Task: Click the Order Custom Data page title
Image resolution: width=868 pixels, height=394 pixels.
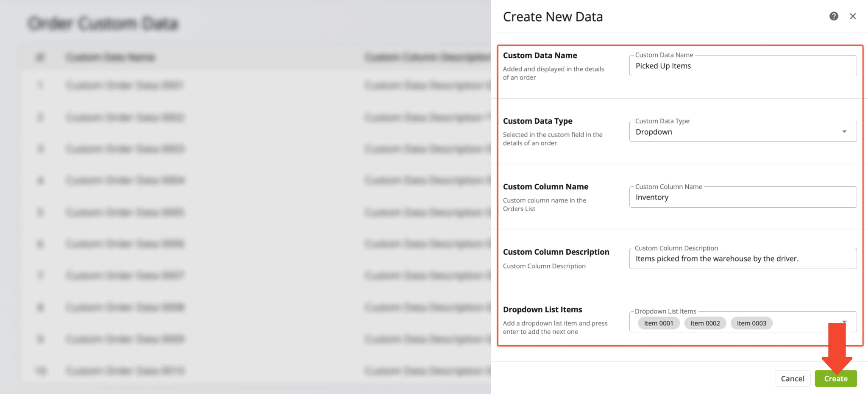Action: (103, 24)
